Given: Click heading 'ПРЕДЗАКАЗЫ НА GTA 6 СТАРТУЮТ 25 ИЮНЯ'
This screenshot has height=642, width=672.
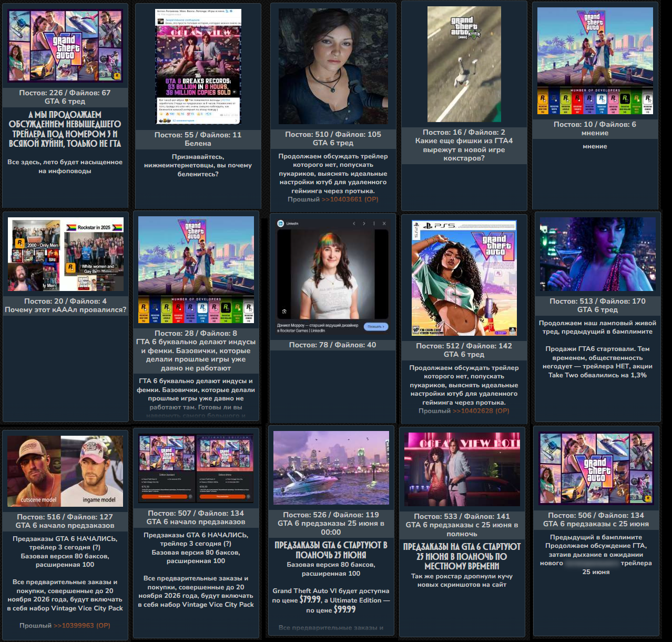Looking at the screenshot, I should [462, 556].
